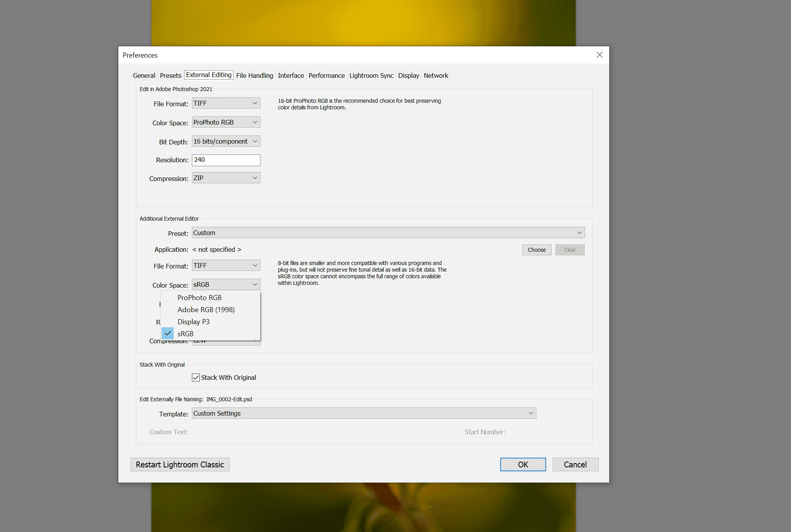Select the File Handling tab
The image size is (791, 532).
point(254,75)
